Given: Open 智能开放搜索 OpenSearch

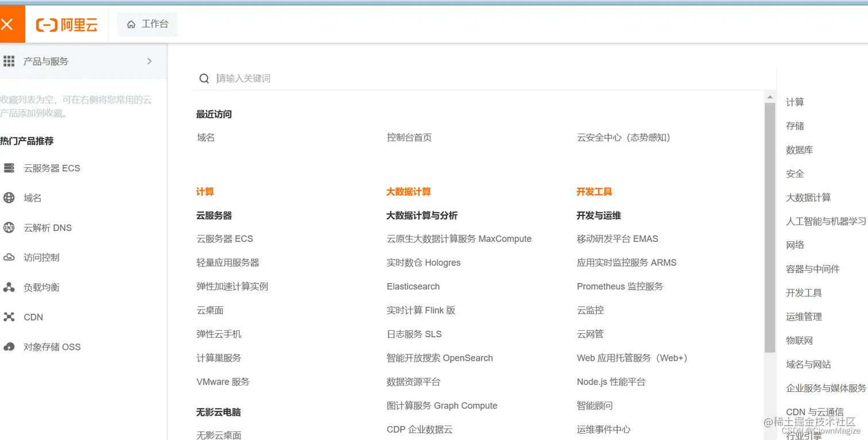Looking at the screenshot, I should click(x=440, y=358).
